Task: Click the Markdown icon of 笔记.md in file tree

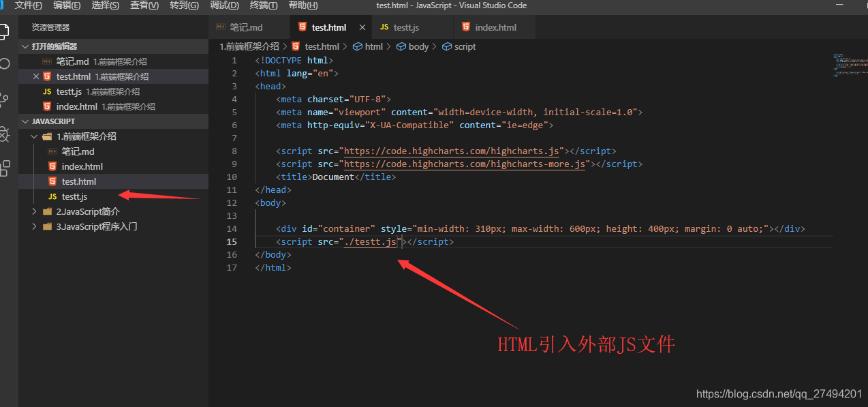Action: pos(52,151)
